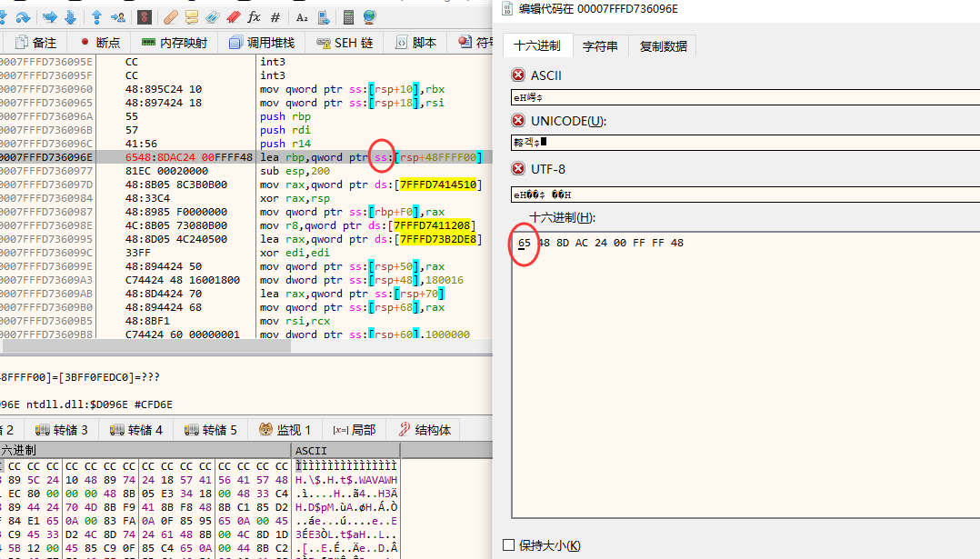Open the Bookmarks red ribbon icon
This screenshot has height=559, width=980.
tap(233, 17)
